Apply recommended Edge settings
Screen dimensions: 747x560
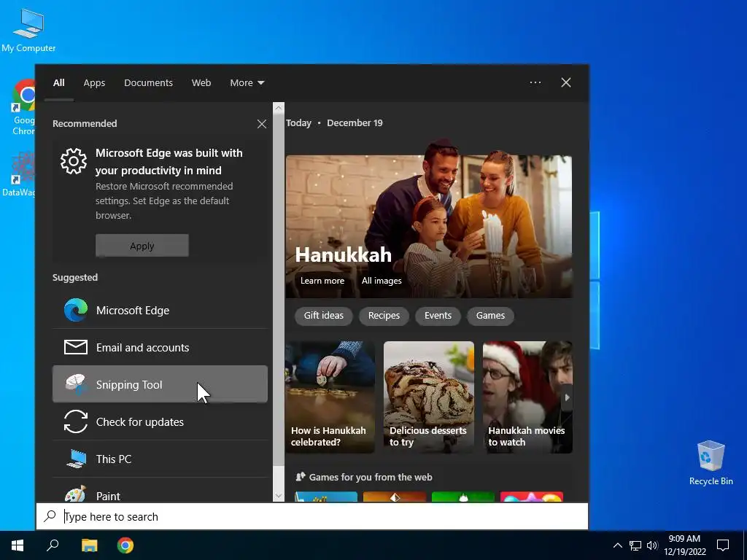142,246
